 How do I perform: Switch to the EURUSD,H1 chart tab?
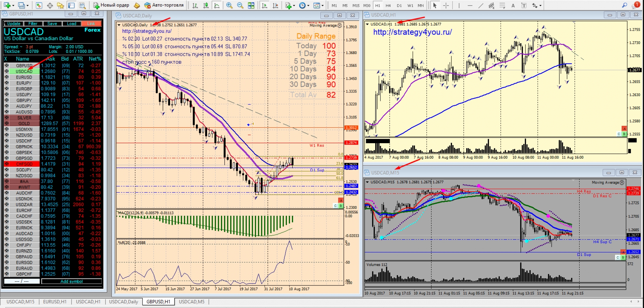[x=55, y=302]
